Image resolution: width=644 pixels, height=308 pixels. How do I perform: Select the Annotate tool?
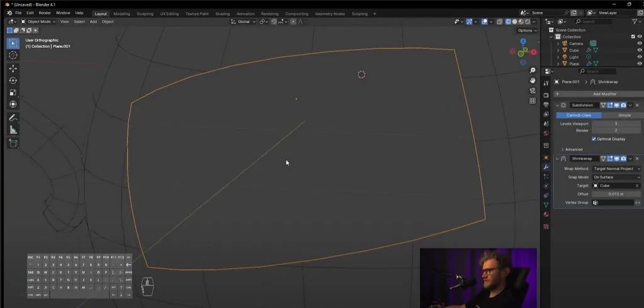point(13,118)
